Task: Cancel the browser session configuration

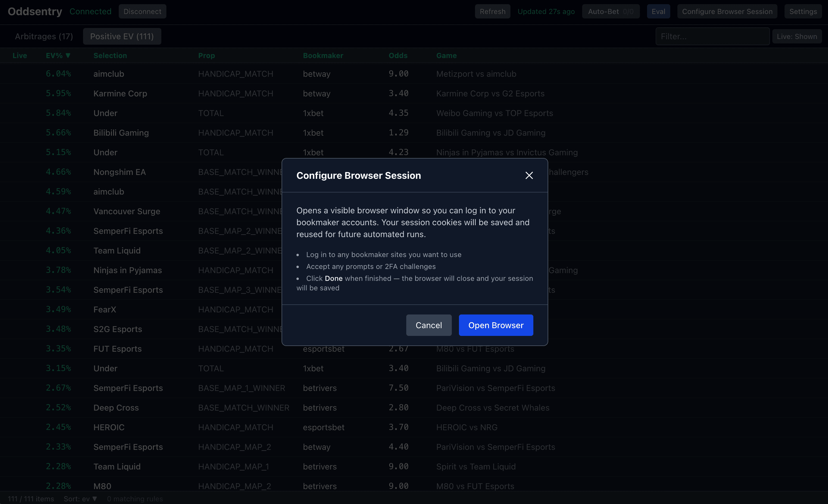Action: pos(429,325)
